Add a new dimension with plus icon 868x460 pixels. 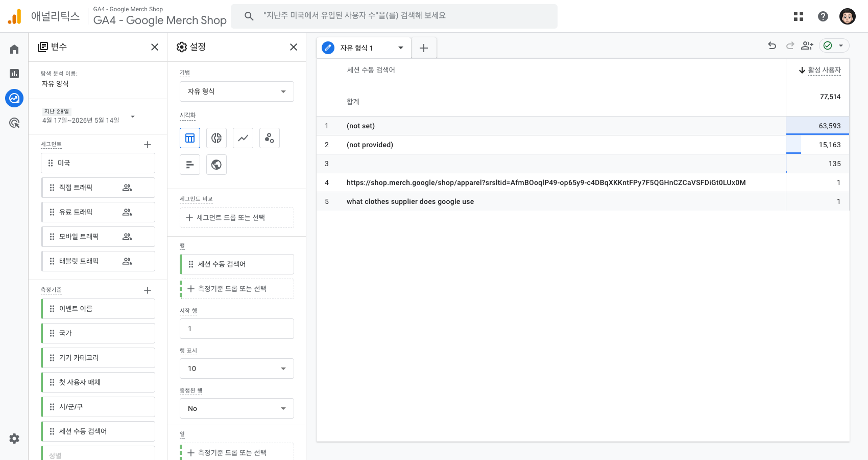pos(148,290)
